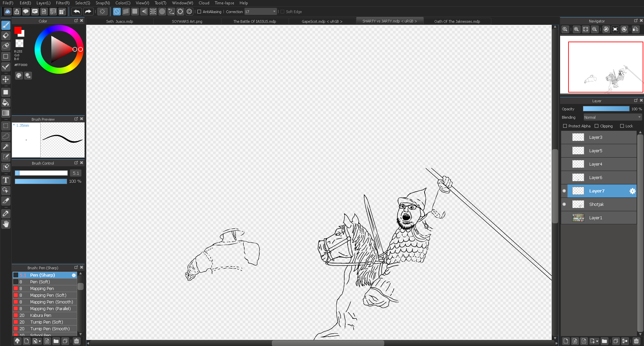Viewport: 644px width, 346px height.
Task: Open the Blending mode dropdown
Action: (x=612, y=117)
